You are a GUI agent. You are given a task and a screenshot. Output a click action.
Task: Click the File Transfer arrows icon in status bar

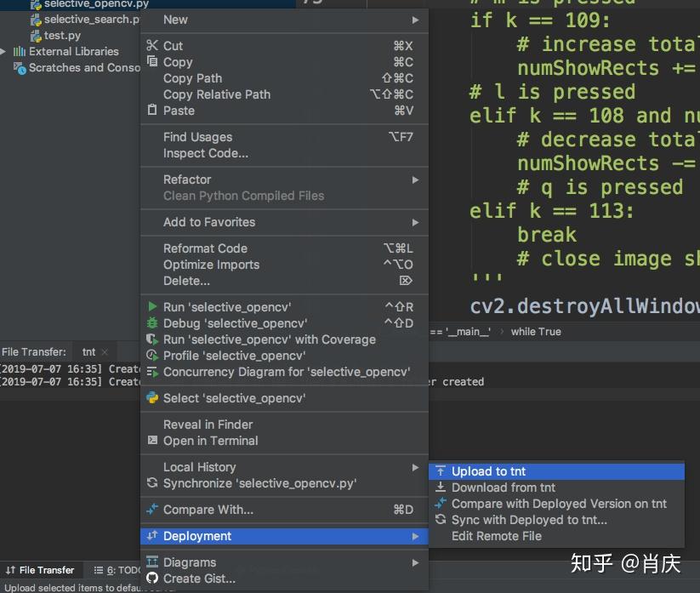point(10,570)
